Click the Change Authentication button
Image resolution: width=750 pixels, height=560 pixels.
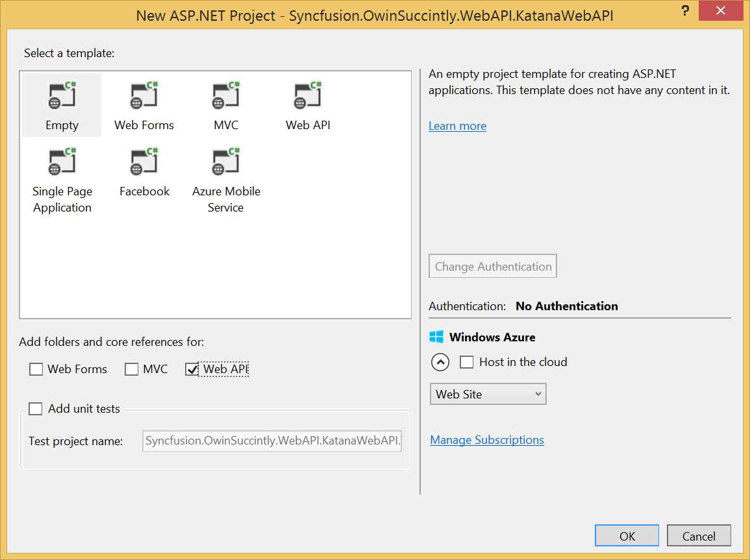[x=493, y=266]
